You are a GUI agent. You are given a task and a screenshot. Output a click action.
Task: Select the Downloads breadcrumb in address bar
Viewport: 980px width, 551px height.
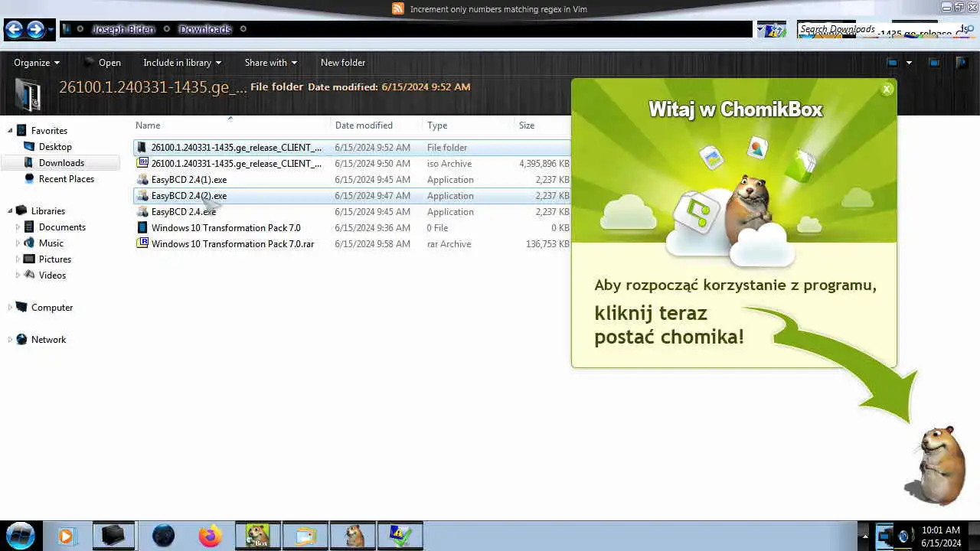coord(205,29)
